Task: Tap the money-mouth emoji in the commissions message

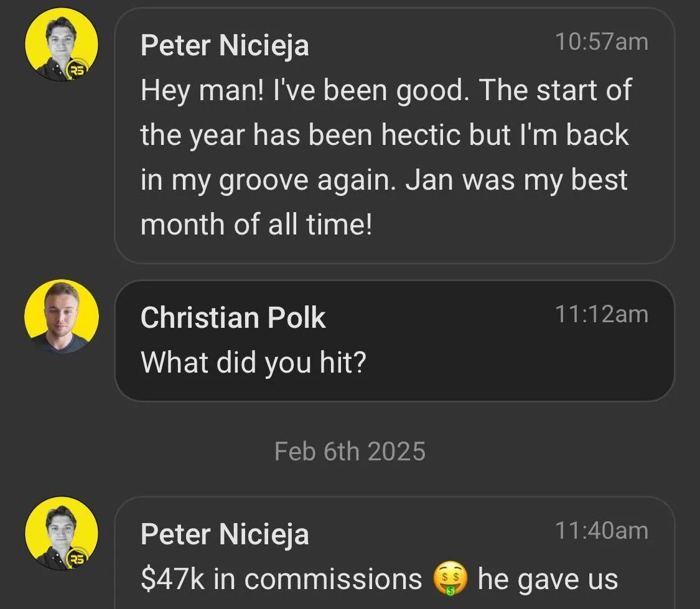Action: coord(450,579)
